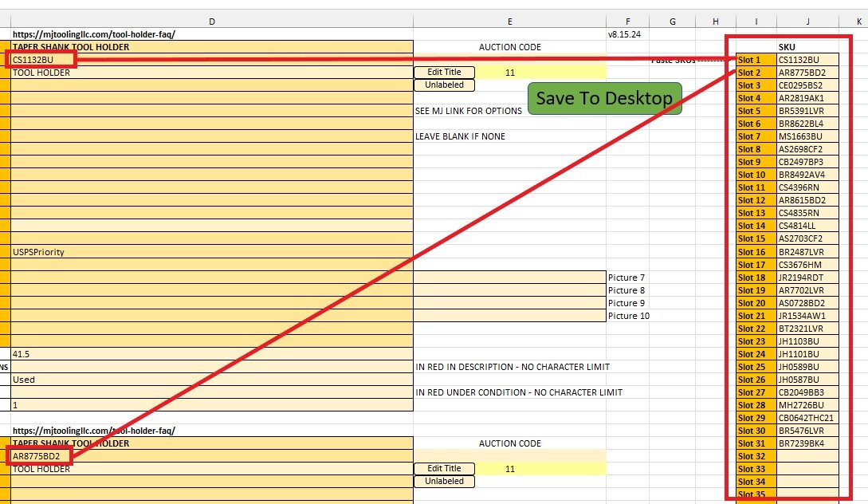Click the upper Unlabeled button
Viewport: 868px width, 504px height.
point(444,85)
